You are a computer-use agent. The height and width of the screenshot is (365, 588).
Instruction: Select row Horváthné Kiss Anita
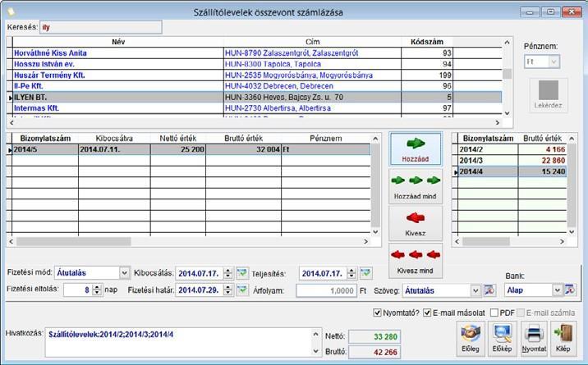257,52
